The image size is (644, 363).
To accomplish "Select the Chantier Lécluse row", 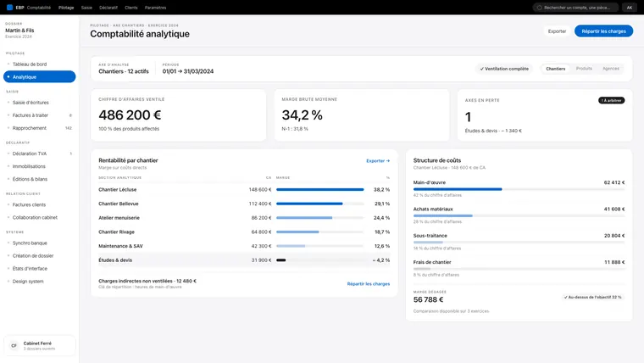I will tap(244, 189).
